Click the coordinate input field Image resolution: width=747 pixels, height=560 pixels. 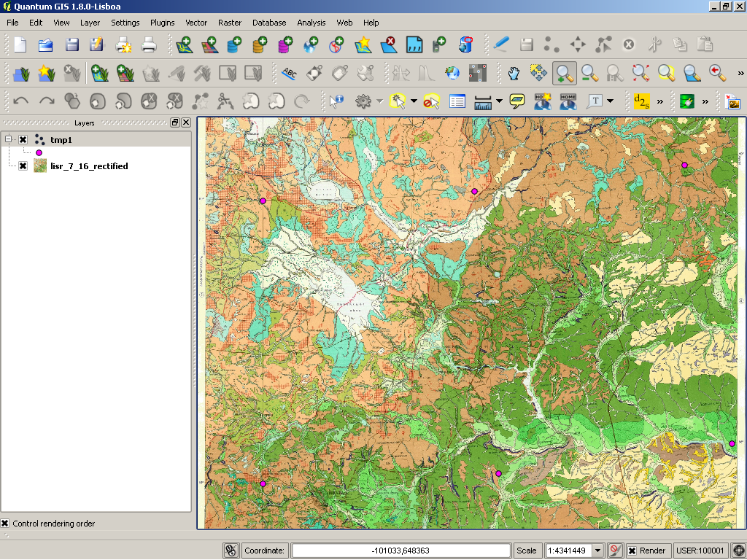(400, 551)
